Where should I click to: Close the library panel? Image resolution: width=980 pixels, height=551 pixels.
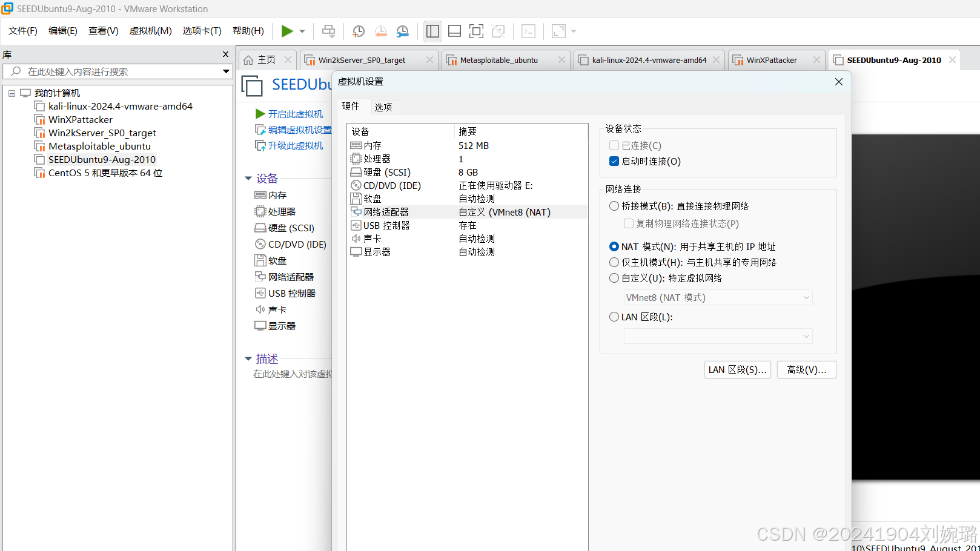pyautogui.click(x=226, y=54)
